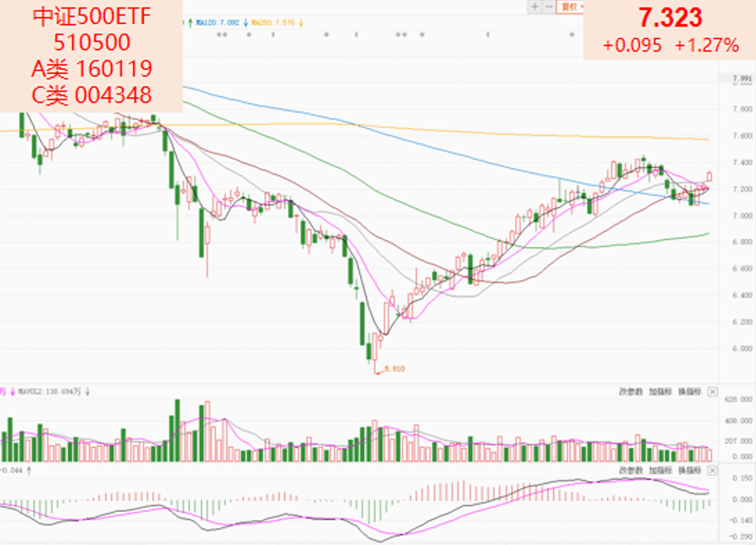Click the MAVOL2 volume average label

(x=50, y=391)
